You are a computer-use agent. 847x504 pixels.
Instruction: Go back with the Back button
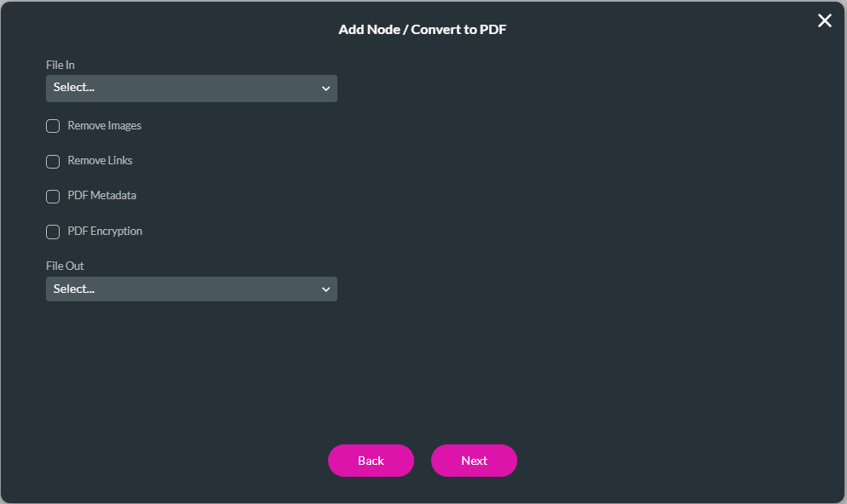pyautogui.click(x=371, y=461)
